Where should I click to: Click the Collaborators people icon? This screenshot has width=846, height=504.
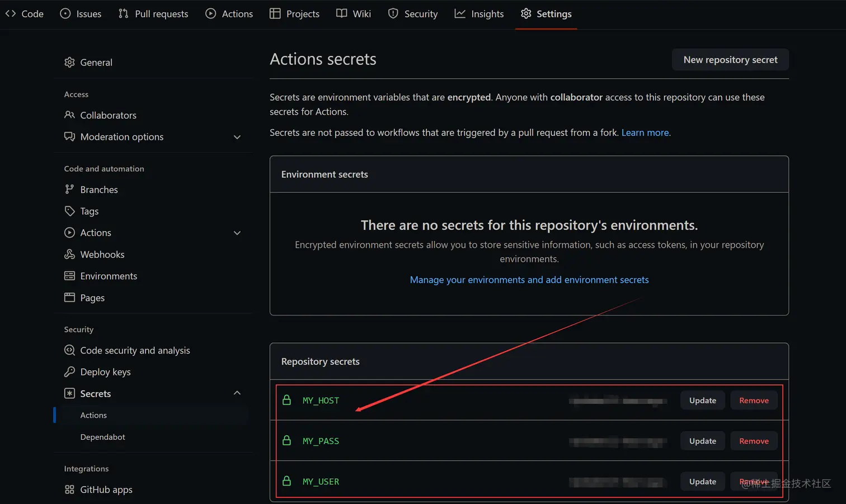[69, 115]
